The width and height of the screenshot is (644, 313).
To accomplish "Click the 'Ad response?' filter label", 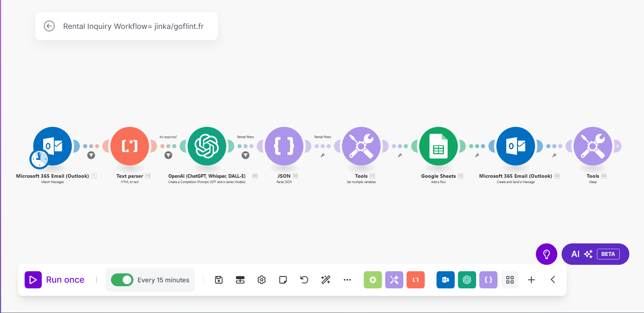I will coord(168,137).
